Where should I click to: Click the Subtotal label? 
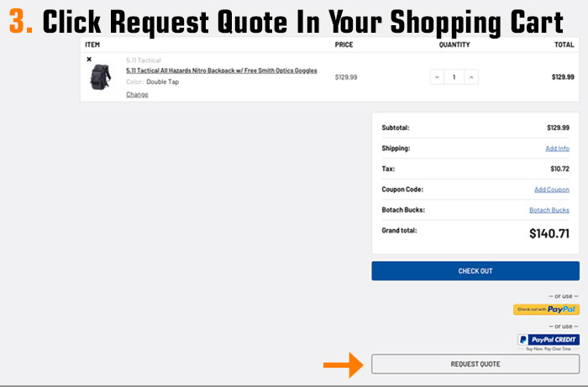(x=396, y=128)
